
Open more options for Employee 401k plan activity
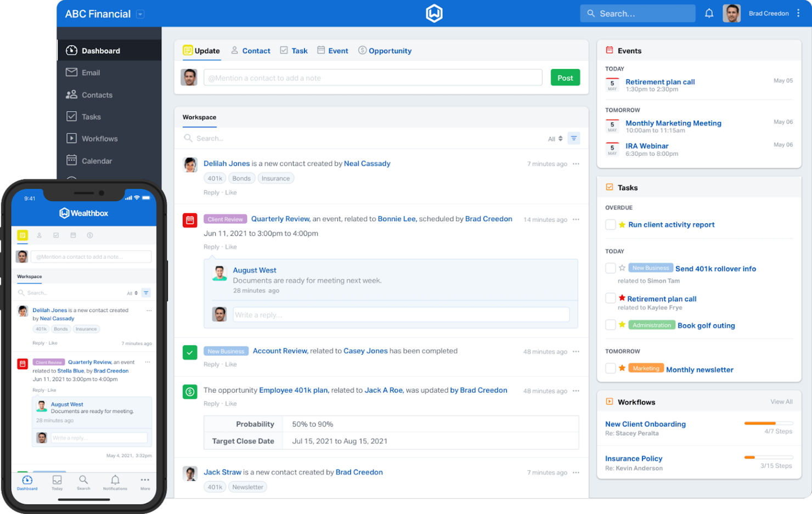click(x=576, y=391)
